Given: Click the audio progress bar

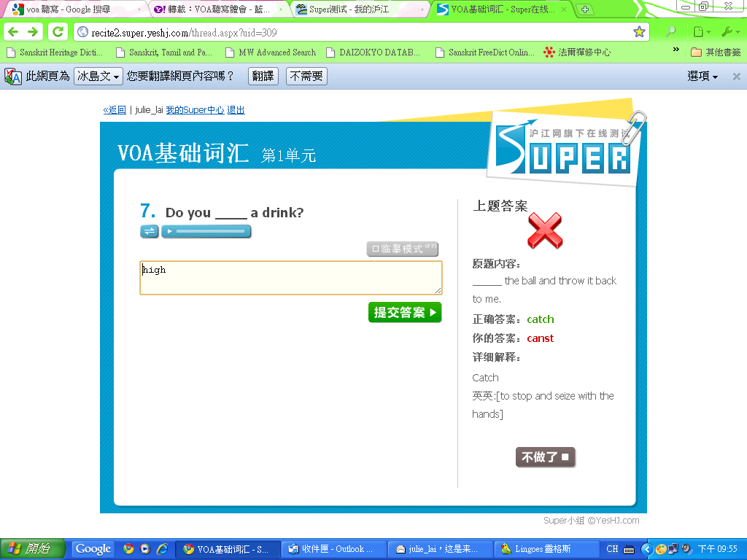Looking at the screenshot, I should click(210, 231).
